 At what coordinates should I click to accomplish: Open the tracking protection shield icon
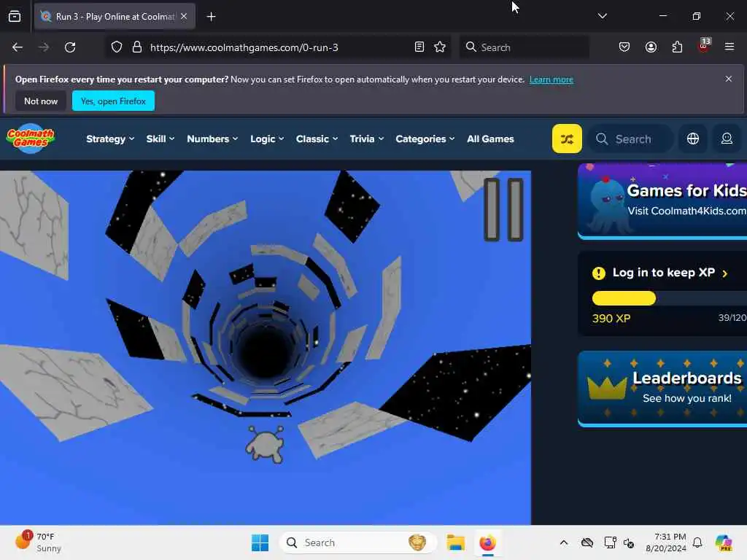[x=117, y=47]
